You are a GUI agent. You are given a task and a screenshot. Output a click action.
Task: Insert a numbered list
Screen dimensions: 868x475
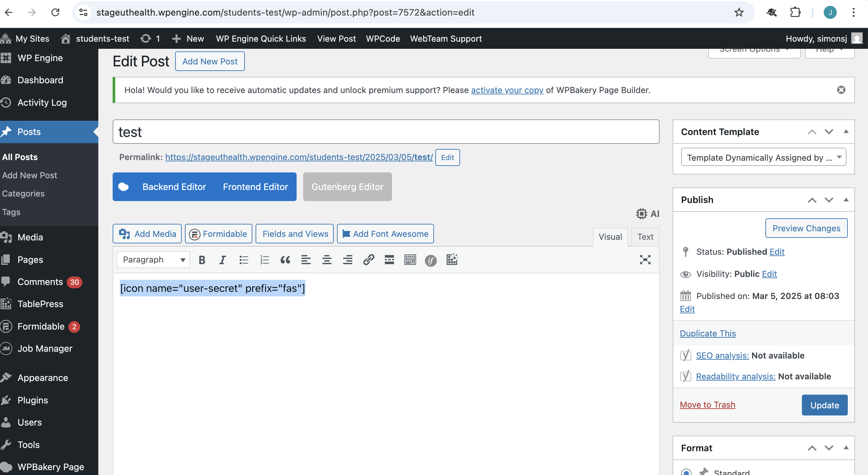point(264,260)
